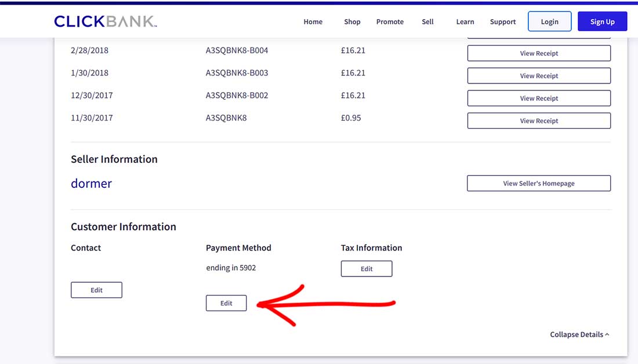The width and height of the screenshot is (638, 364).
Task: View receipt for the £0.95 order
Action: pyautogui.click(x=539, y=121)
